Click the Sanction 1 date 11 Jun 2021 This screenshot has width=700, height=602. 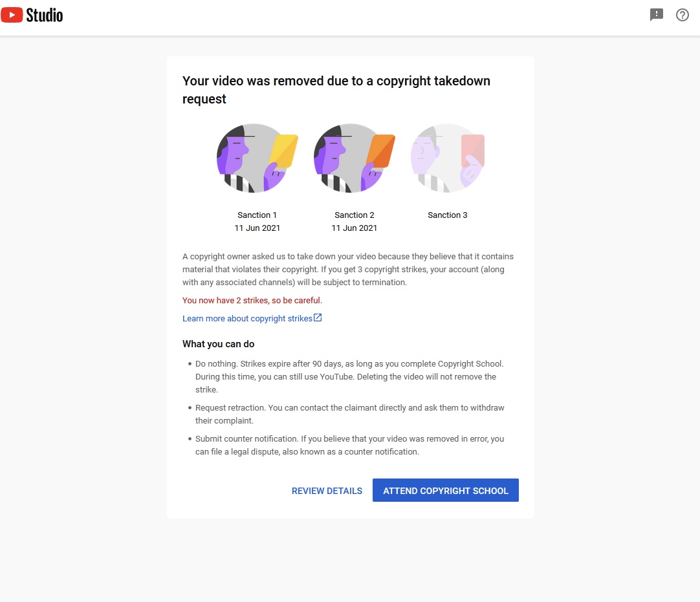[x=257, y=228]
